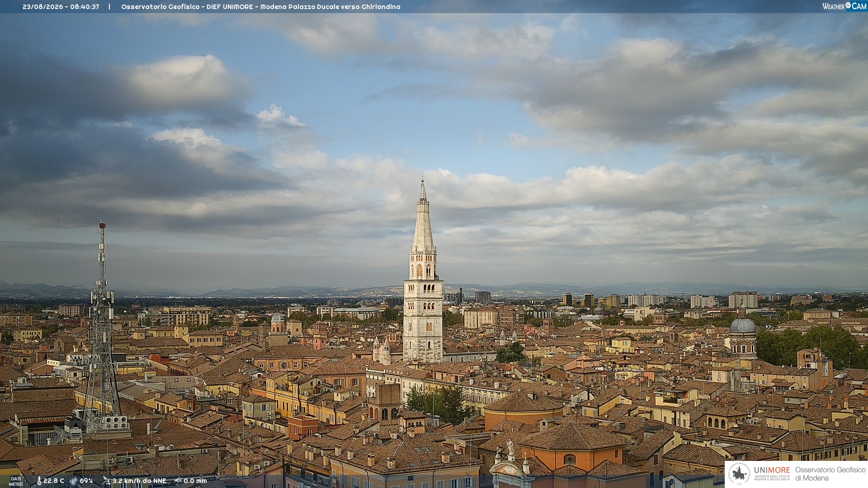
Task: Click the Osservatorio Geofisico di Modena text
Action: pyautogui.click(x=830, y=474)
